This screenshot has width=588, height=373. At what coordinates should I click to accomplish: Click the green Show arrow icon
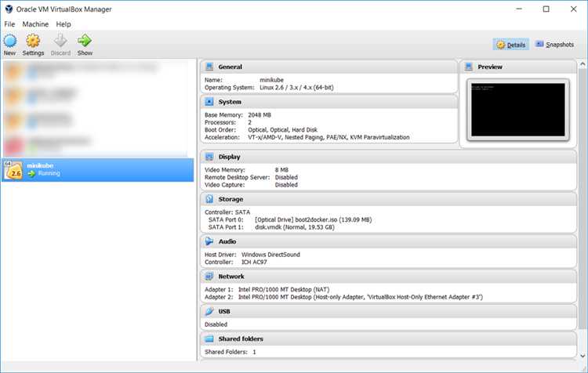click(85, 41)
